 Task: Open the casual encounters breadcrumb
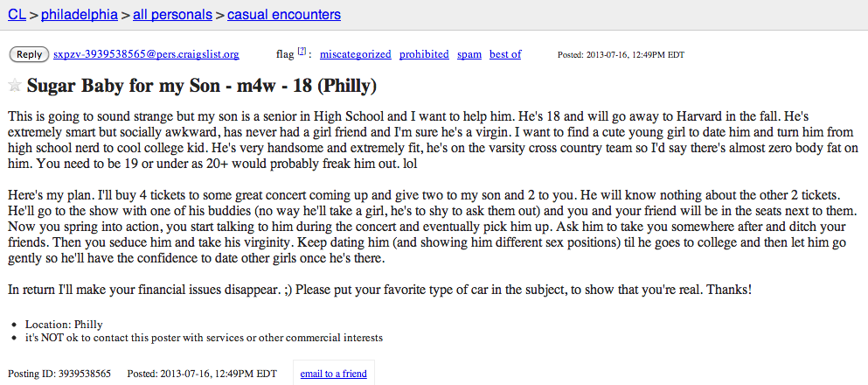point(284,14)
